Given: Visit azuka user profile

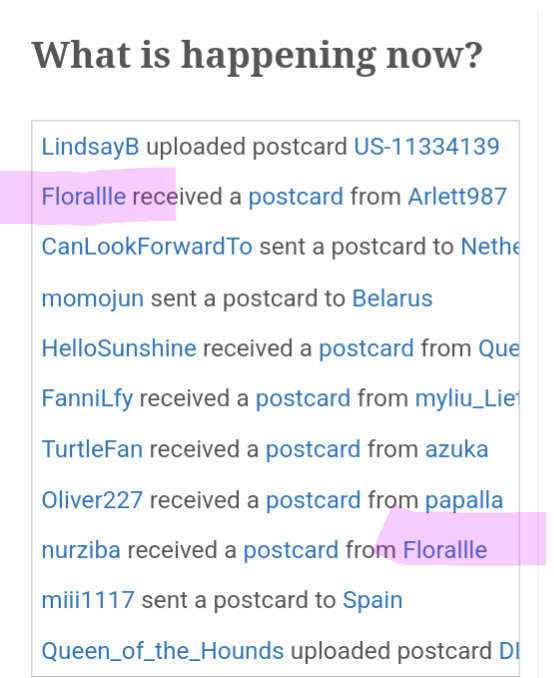Looking at the screenshot, I should tap(457, 449).
